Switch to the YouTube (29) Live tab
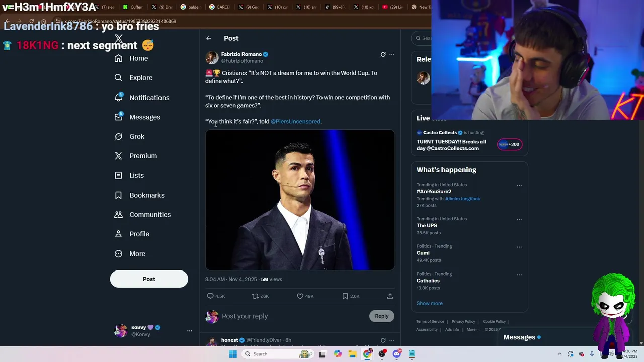Viewport: 644px width, 362px height. 393,7
